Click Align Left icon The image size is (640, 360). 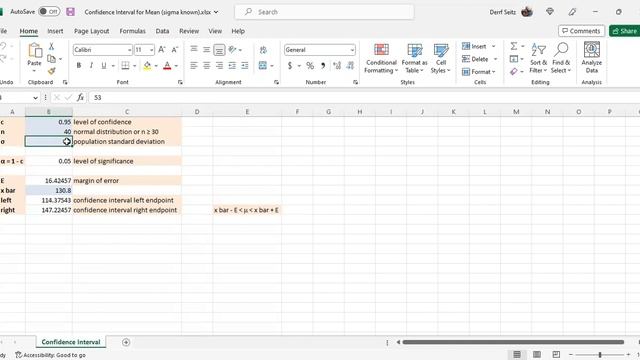194,65
